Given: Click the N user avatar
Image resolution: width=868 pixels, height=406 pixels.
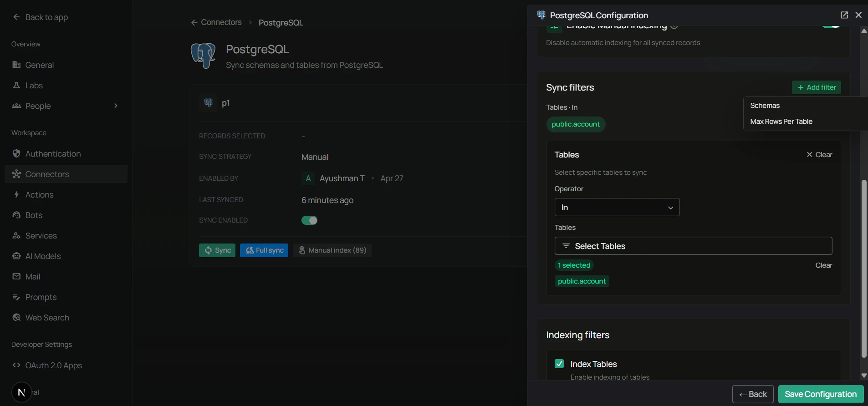Looking at the screenshot, I should (21, 392).
